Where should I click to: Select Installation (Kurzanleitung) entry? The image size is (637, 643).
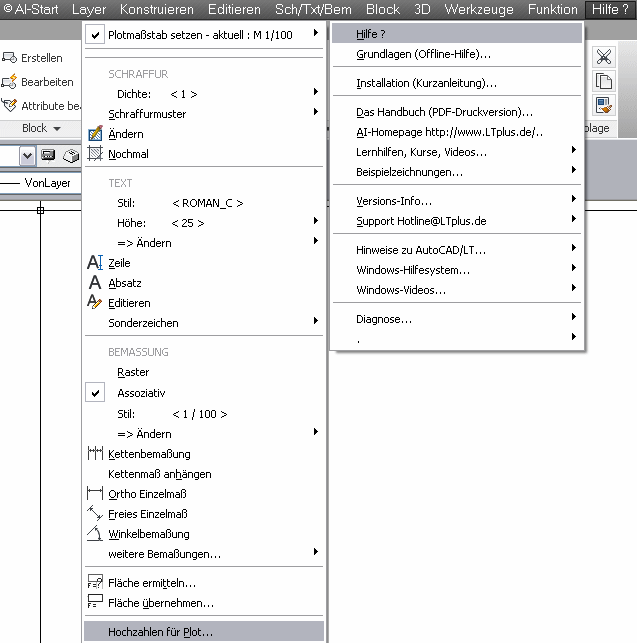(x=457, y=83)
